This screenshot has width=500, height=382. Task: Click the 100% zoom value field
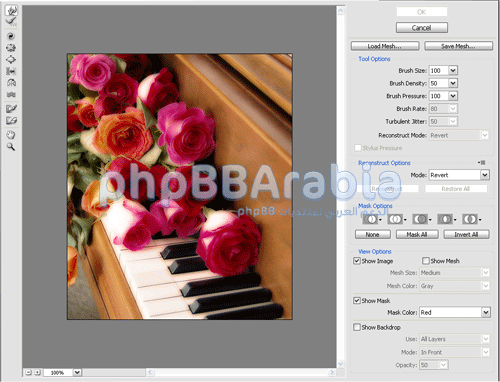(x=58, y=372)
